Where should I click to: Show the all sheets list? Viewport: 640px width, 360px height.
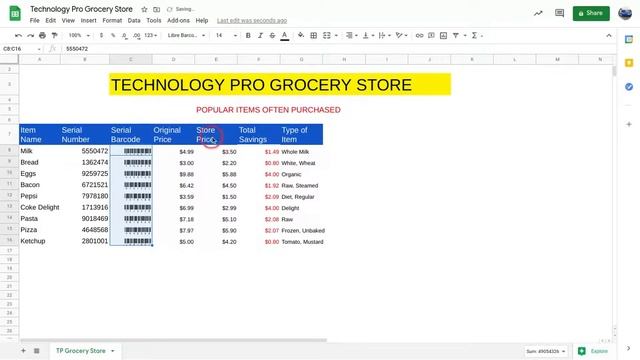[36, 351]
